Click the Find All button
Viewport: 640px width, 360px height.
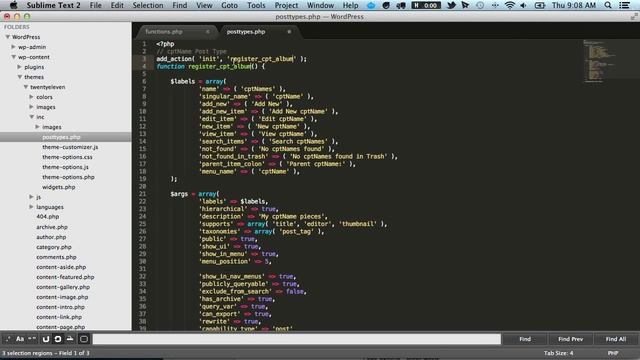616,339
